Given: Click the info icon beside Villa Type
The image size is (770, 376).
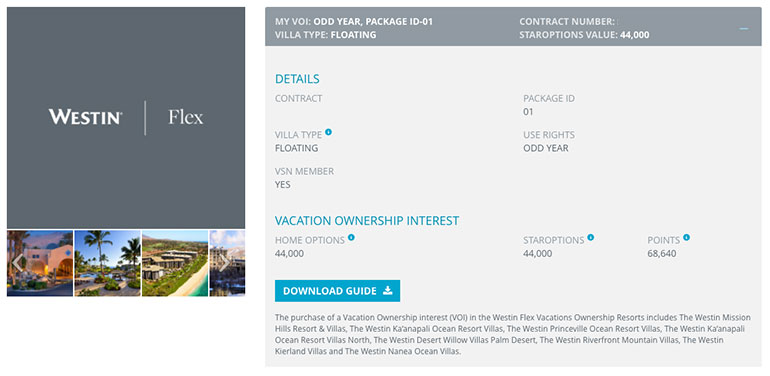Looking at the screenshot, I should (x=328, y=132).
